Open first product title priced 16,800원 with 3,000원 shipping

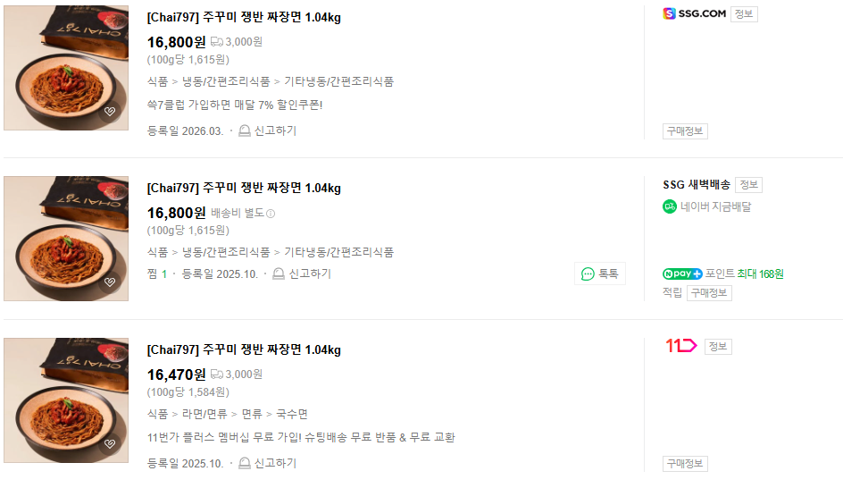[x=244, y=17]
